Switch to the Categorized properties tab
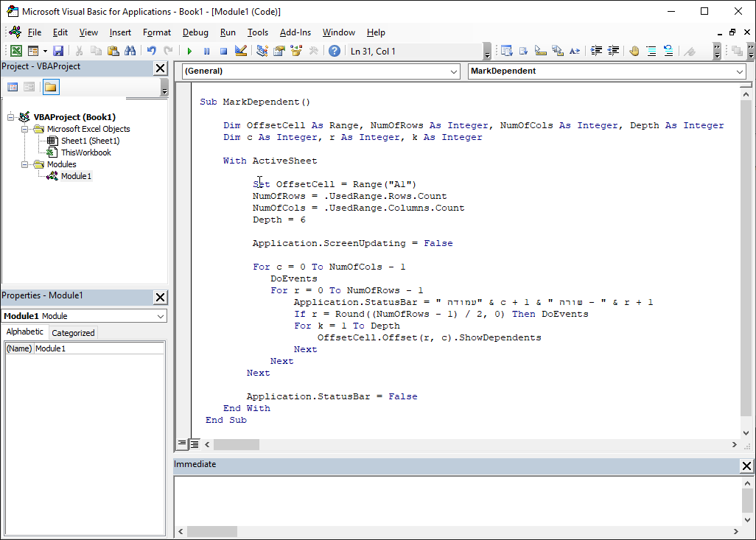Viewport: 756px width, 540px height. pos(73,333)
